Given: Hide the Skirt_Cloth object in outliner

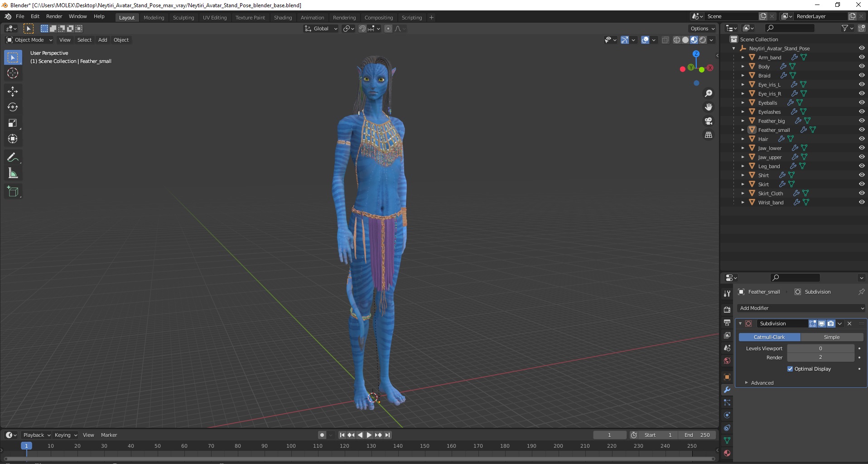Looking at the screenshot, I should click(862, 193).
